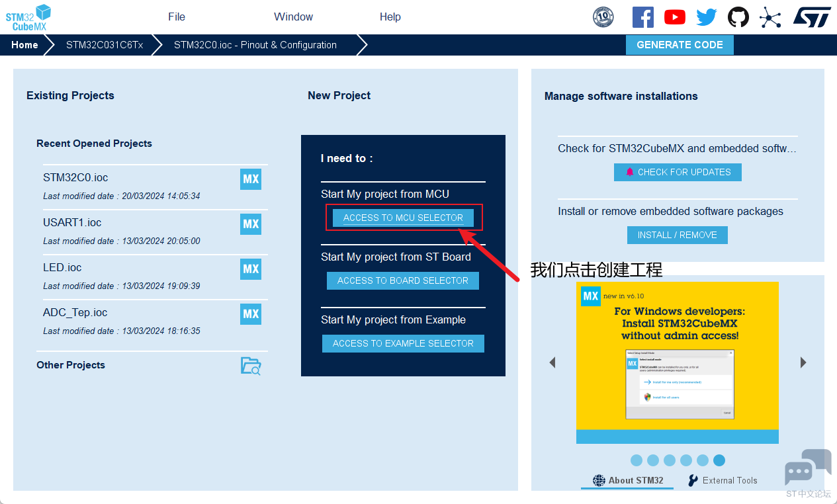Click 'Start My project from Example' text

tap(393, 320)
